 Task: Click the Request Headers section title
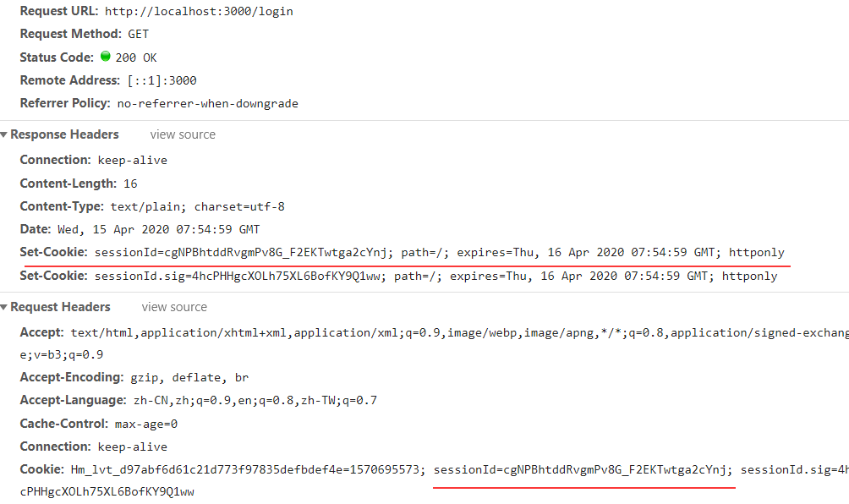point(60,307)
